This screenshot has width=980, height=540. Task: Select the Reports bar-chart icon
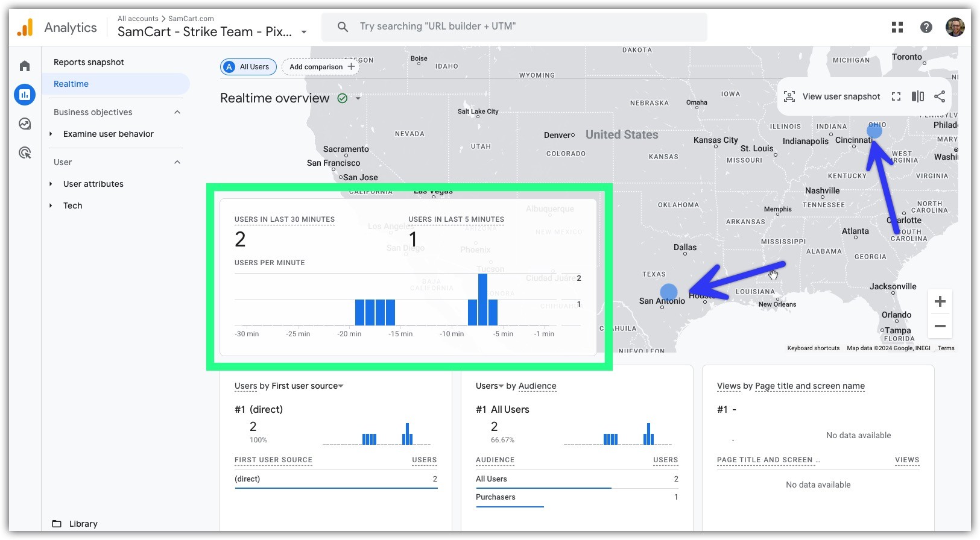(25, 95)
